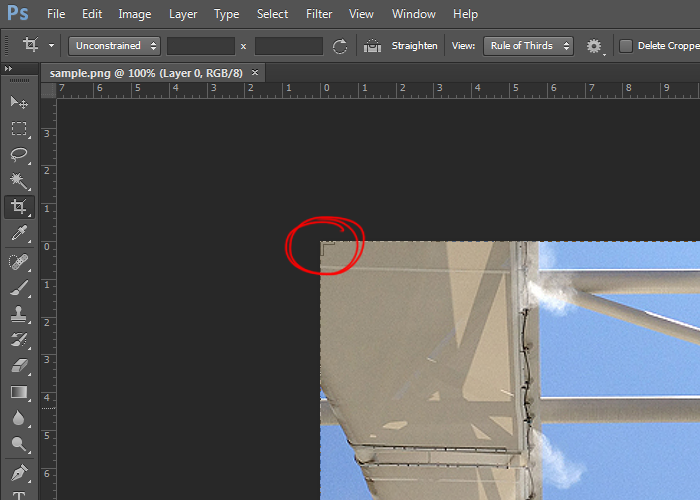Select the History Brush tool

pyautogui.click(x=19, y=340)
